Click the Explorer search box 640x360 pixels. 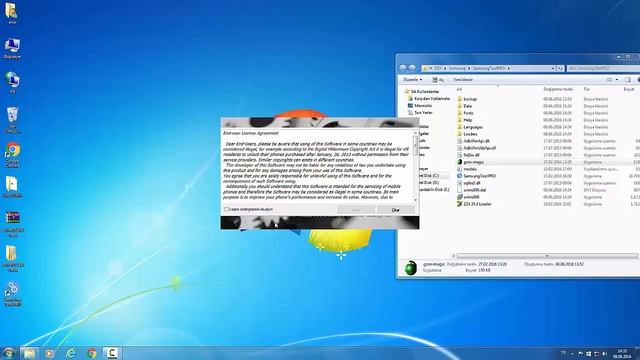click(x=603, y=68)
